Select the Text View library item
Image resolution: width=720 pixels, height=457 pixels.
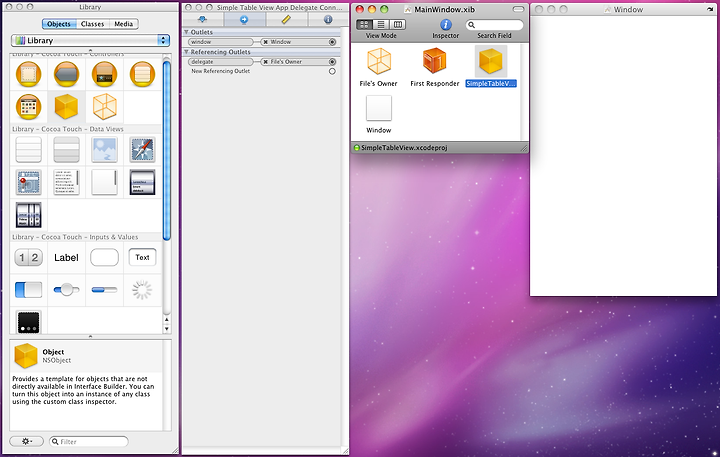tap(67, 182)
